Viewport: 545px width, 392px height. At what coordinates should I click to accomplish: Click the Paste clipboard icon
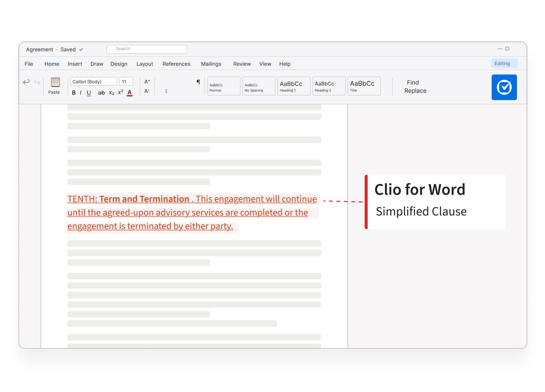tap(55, 82)
